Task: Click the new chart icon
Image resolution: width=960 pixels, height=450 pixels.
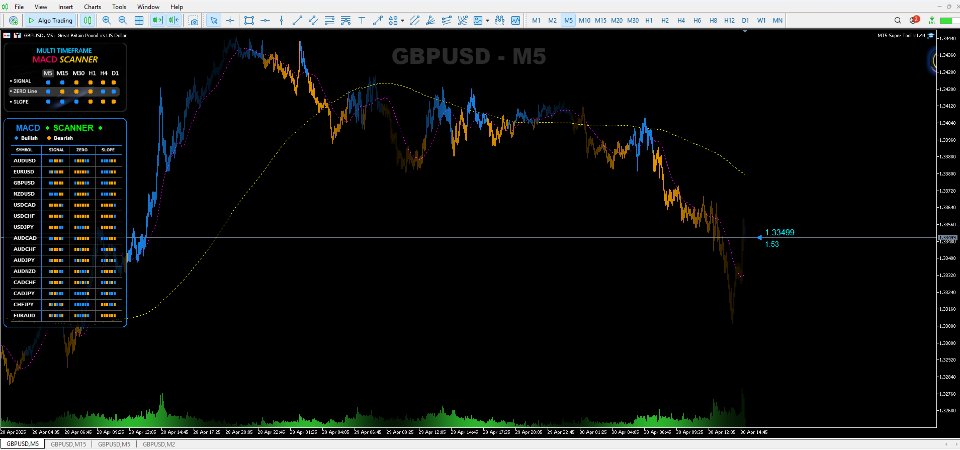Action: (13, 20)
